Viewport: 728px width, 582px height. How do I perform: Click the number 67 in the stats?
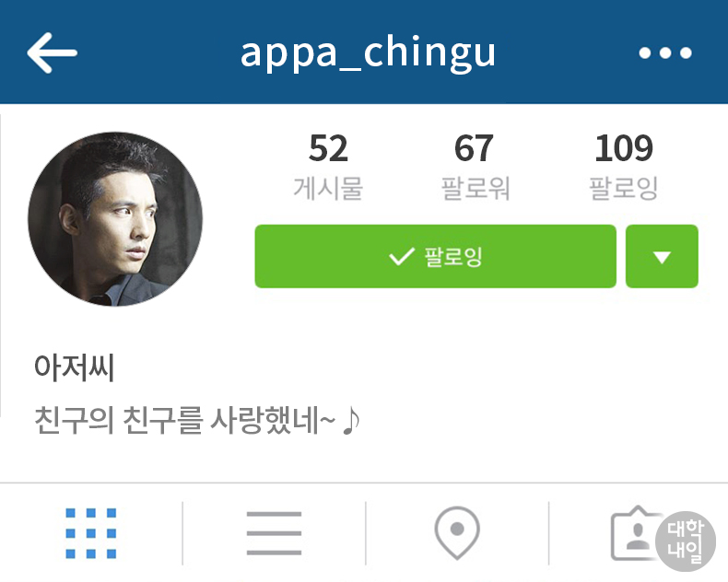pyautogui.click(x=474, y=148)
